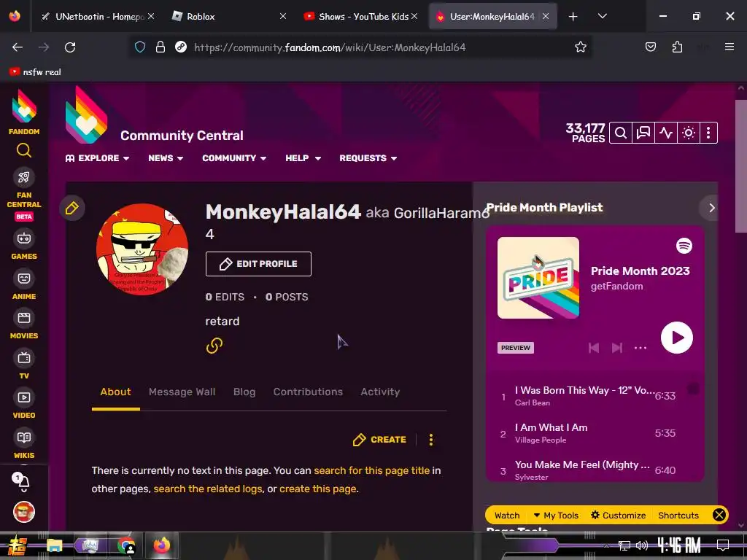Expand the Help dropdown menu
Image resolution: width=747 pixels, height=560 pixels.
tap(303, 158)
